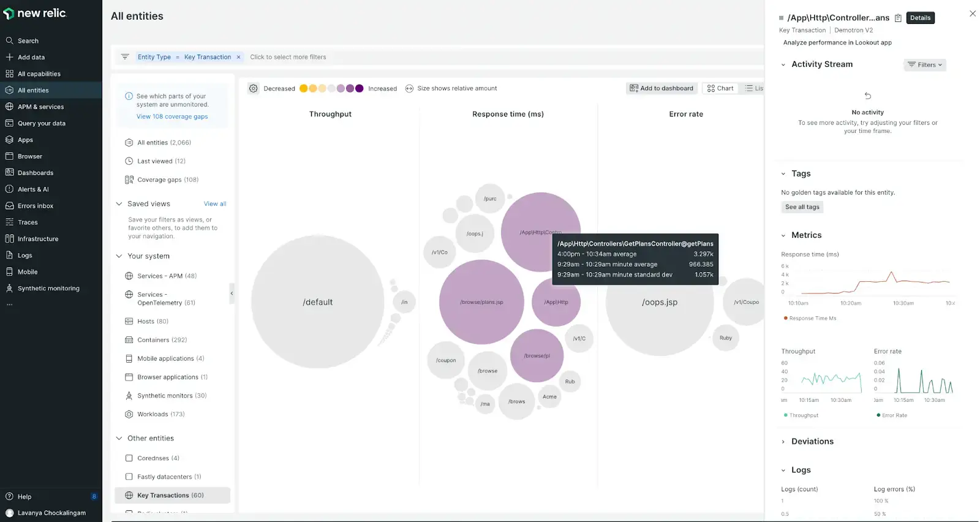The image size is (980, 522).
Task: Switch to List view
Action: [753, 88]
